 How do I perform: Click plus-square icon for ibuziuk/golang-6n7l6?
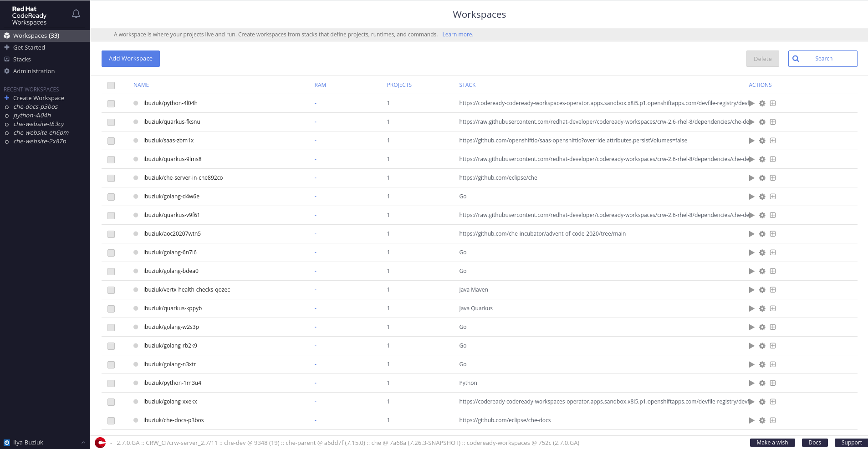point(773,252)
